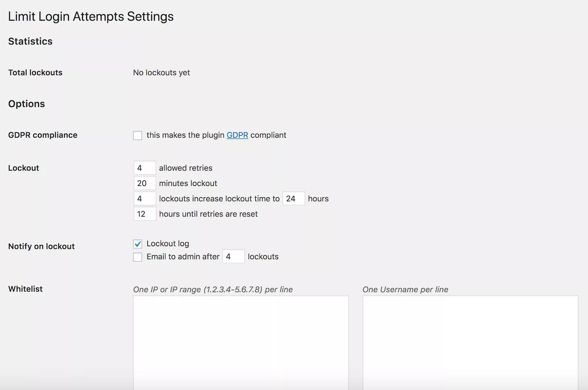
Task: Click the Options section heading
Action: (x=27, y=104)
